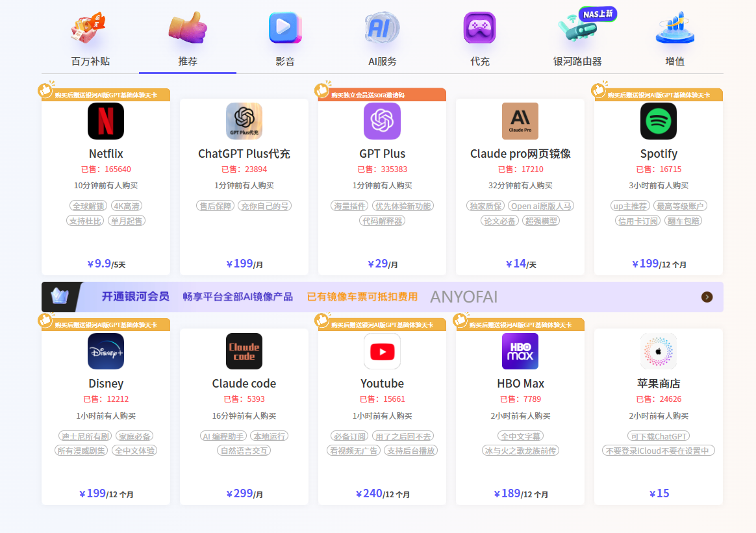756x533 pixels.
Task: Click the 冰与火之歌龙族前传 tag
Action: 520,451
